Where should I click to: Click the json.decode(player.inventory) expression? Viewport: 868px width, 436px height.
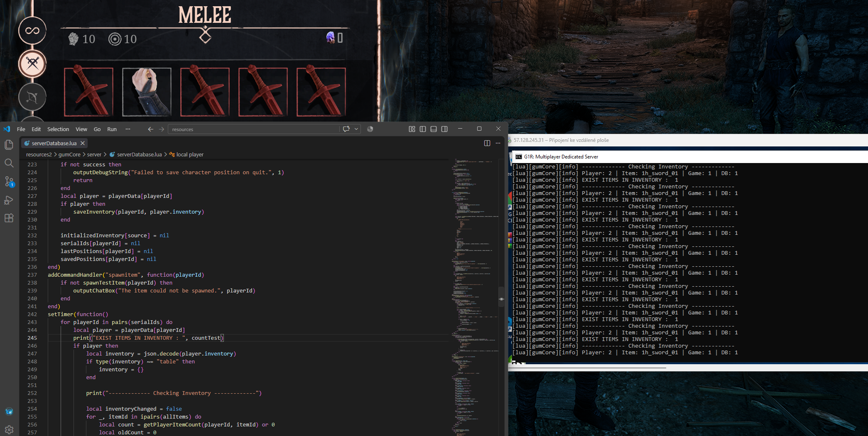click(190, 354)
